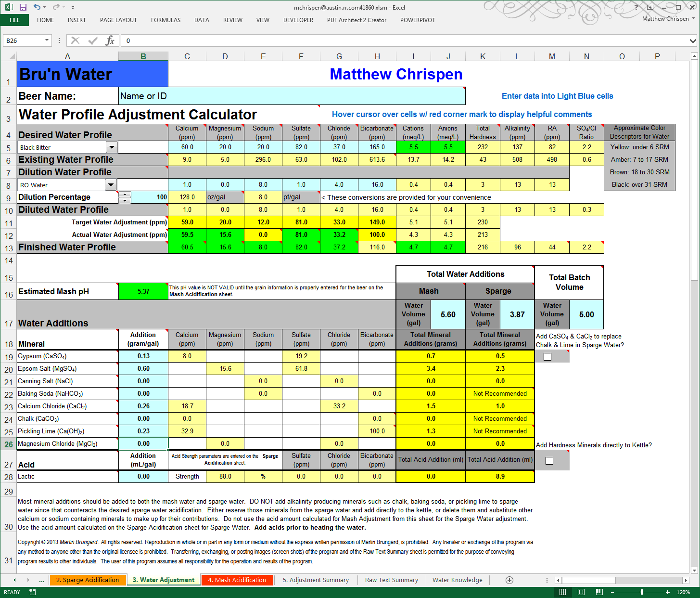Screen dimensions: 700x598
Task: Check the sparge water CaSO4 replacement box
Action: [x=547, y=356]
